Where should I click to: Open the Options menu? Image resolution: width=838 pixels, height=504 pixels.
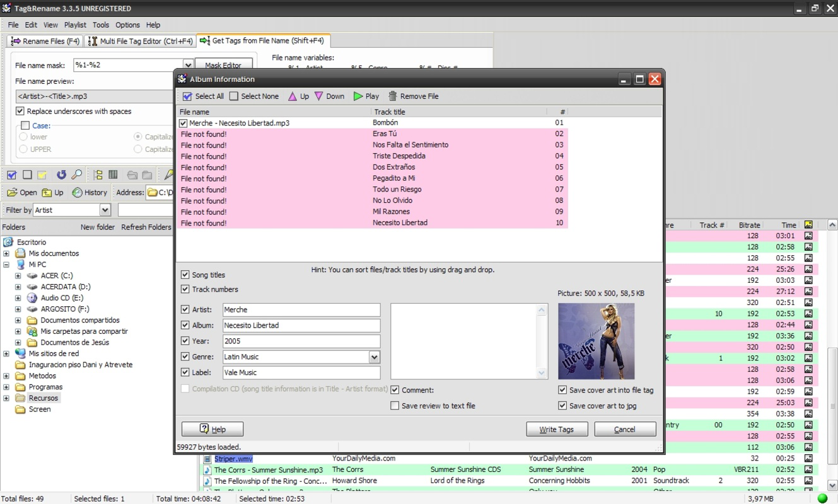pyautogui.click(x=127, y=25)
